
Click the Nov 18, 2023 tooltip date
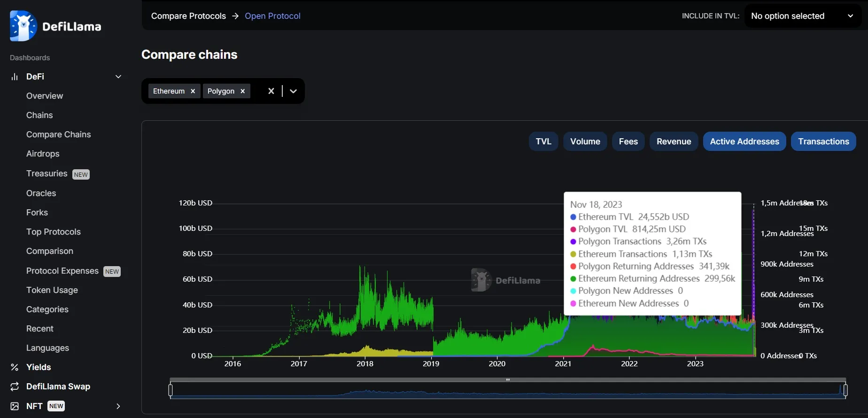[596, 205]
